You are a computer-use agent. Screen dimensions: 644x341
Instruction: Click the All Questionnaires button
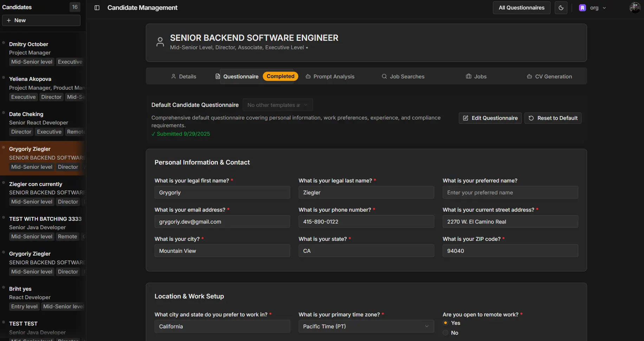tap(521, 8)
